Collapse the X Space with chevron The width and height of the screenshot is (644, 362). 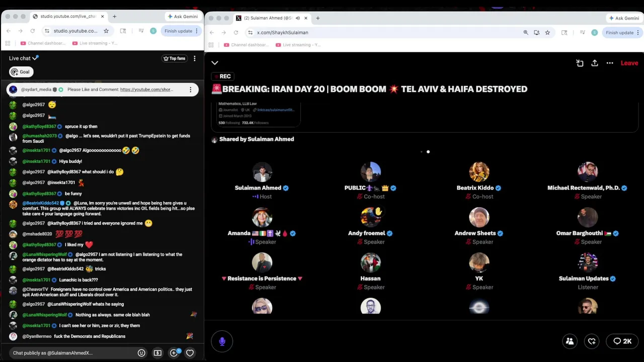[215, 63]
